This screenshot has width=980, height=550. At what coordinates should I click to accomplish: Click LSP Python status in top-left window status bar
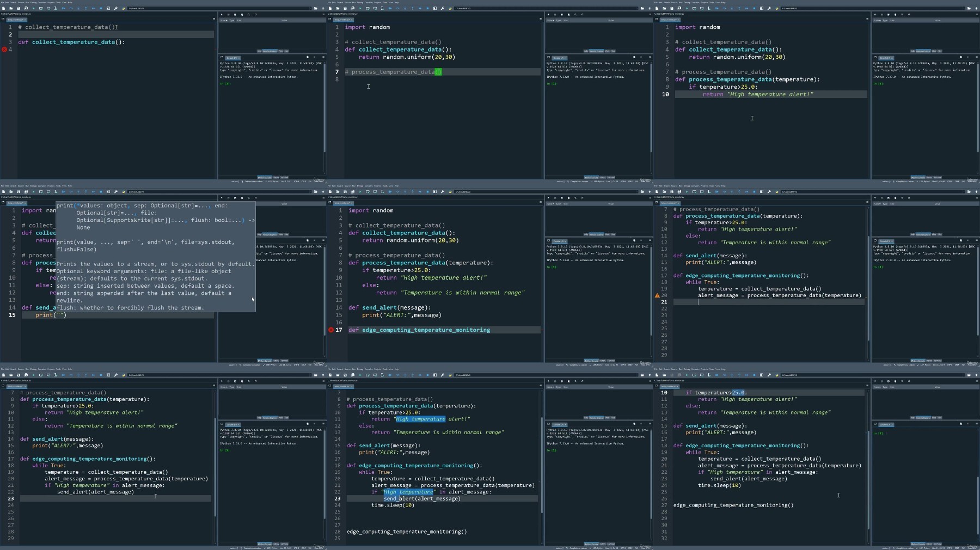tap(272, 182)
